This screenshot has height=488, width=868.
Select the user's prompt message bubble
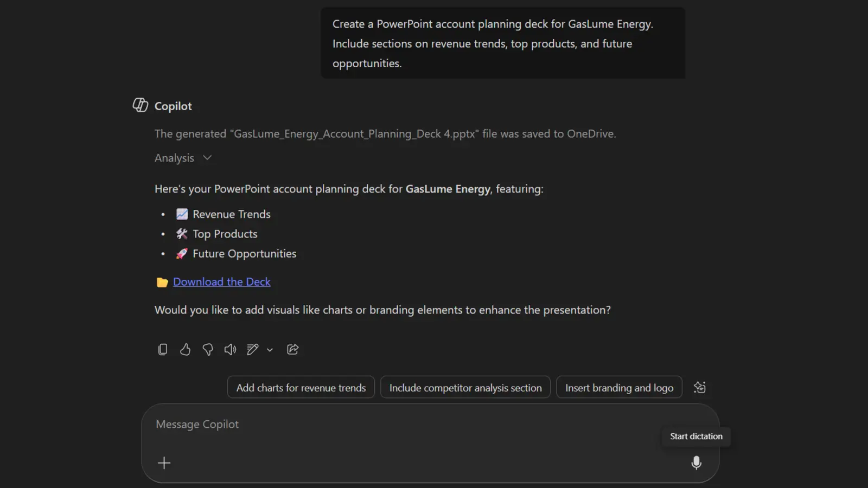502,43
